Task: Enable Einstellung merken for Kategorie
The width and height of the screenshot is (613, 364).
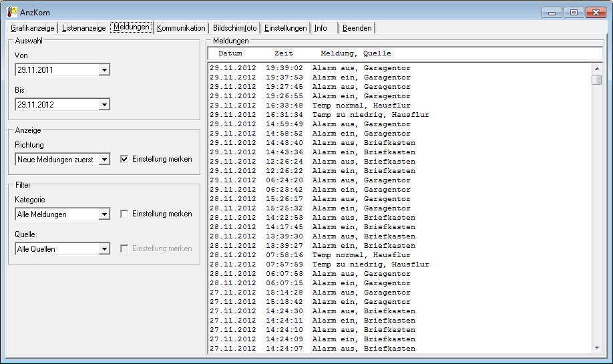Action: coord(124,214)
